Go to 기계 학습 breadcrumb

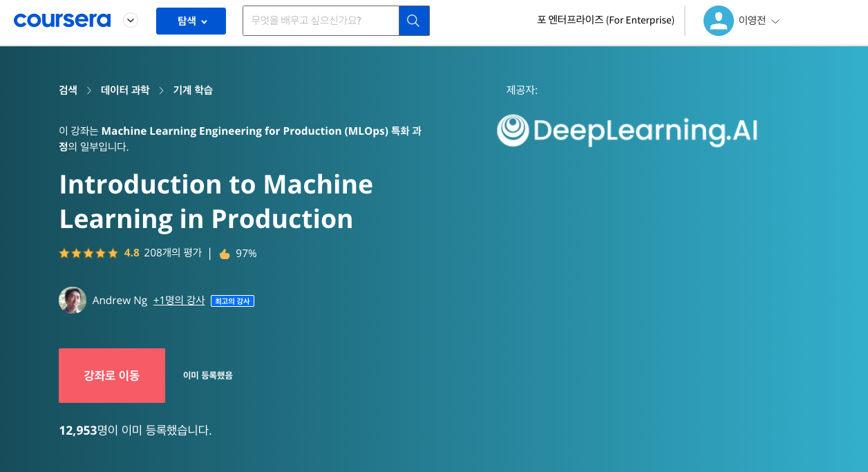point(193,90)
